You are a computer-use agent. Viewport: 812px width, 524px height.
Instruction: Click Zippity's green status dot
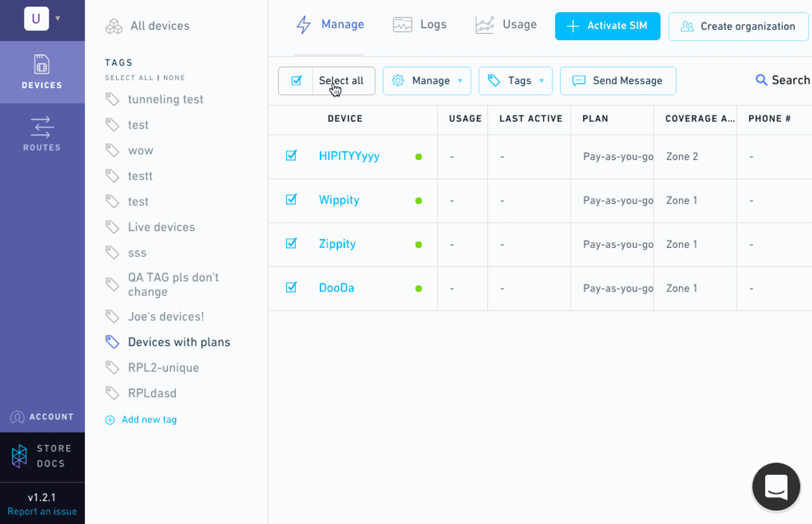pos(419,245)
